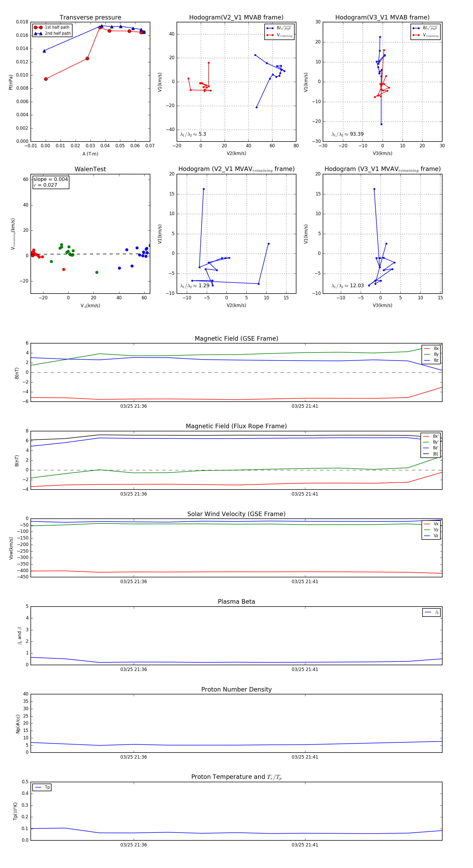Image resolution: width=473 pixels, height=868 pixels.
Task: Click the "WalenTest" plot title
Action: [90, 169]
